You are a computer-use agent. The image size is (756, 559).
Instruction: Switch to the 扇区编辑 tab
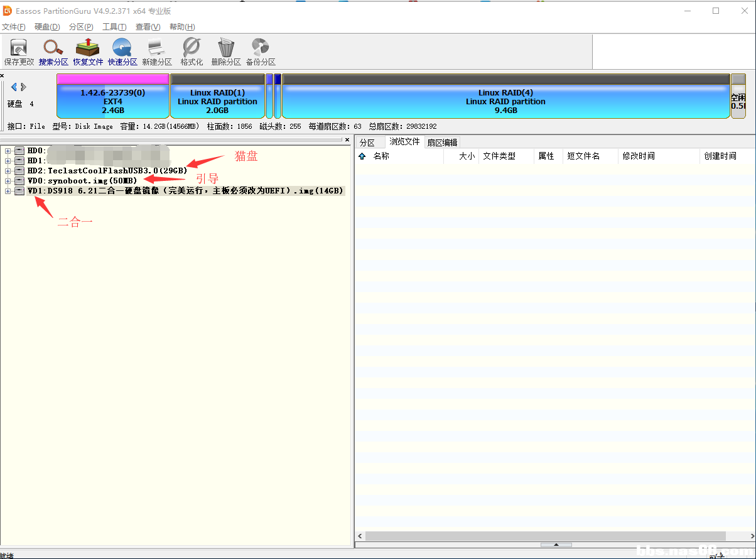tap(442, 143)
